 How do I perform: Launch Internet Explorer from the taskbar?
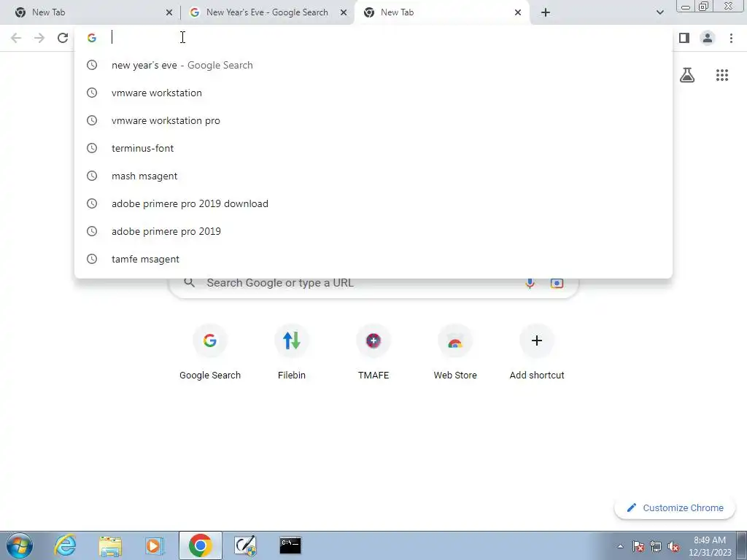65,545
